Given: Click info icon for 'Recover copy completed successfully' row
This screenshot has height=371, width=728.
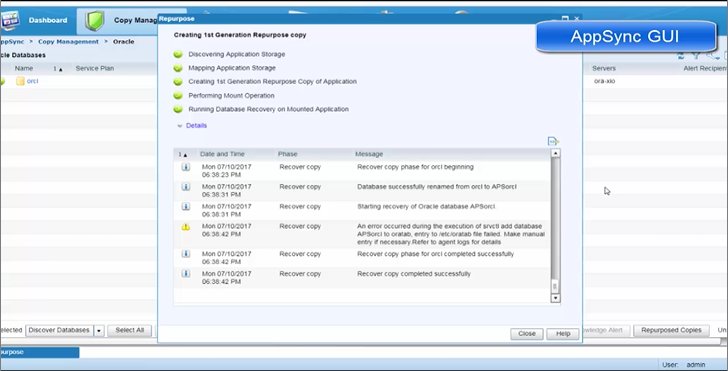Looking at the screenshot, I should click(185, 274).
